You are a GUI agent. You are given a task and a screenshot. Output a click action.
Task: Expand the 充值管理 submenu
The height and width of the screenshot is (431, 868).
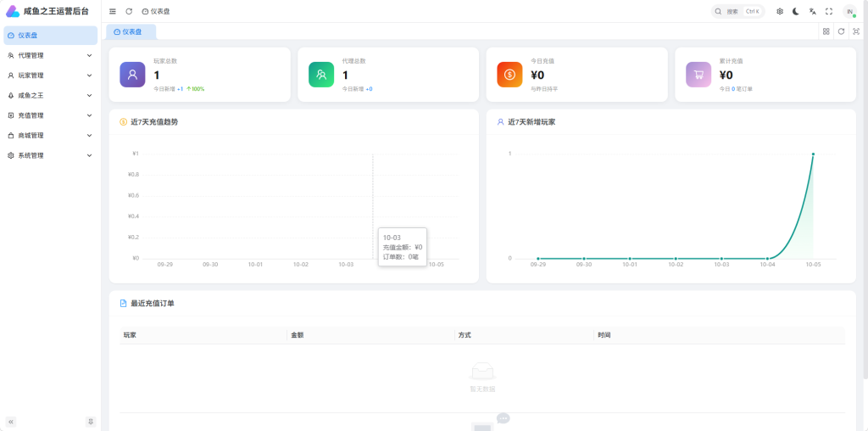pos(50,115)
